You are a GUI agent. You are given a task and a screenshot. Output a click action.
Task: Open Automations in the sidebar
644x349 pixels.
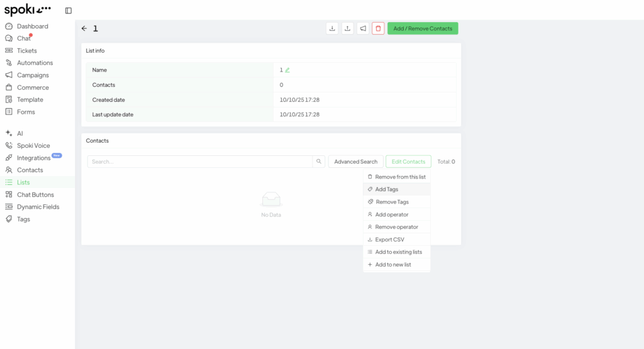pyautogui.click(x=35, y=63)
